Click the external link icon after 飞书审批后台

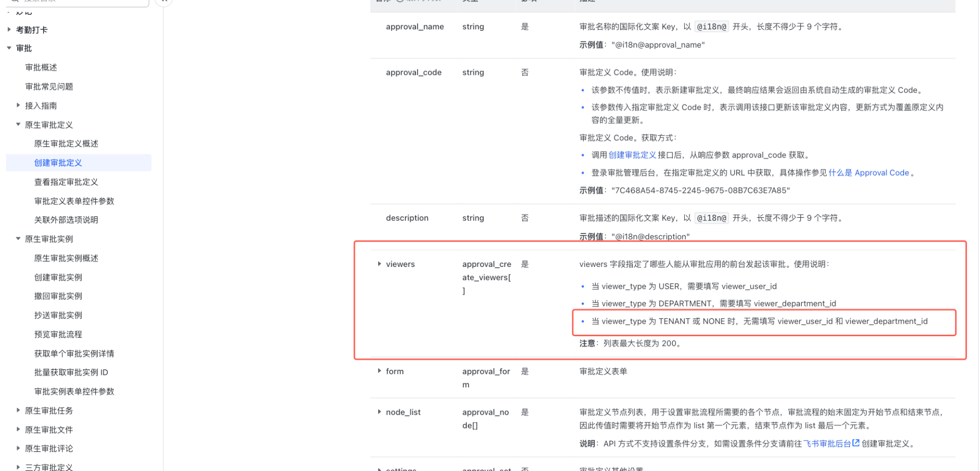pos(855,443)
